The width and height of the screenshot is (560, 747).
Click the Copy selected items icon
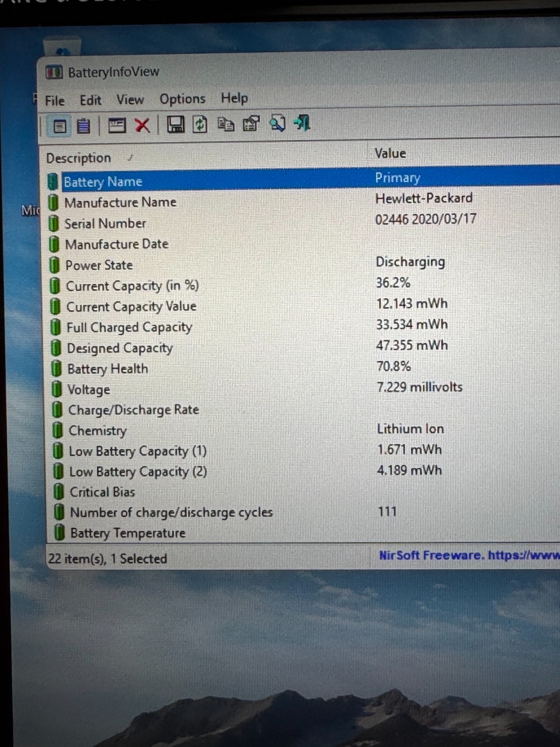pos(226,124)
